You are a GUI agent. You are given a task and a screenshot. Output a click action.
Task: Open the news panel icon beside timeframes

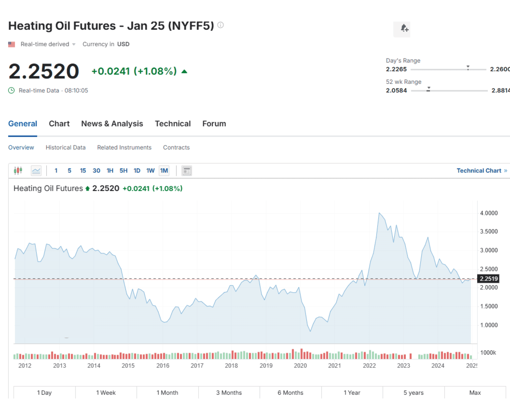[x=187, y=170]
